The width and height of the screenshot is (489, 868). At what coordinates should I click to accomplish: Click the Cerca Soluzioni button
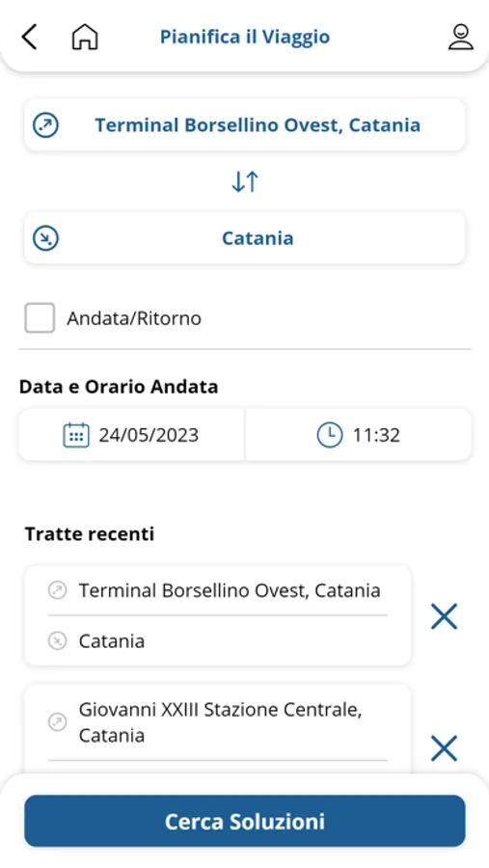pyautogui.click(x=245, y=821)
